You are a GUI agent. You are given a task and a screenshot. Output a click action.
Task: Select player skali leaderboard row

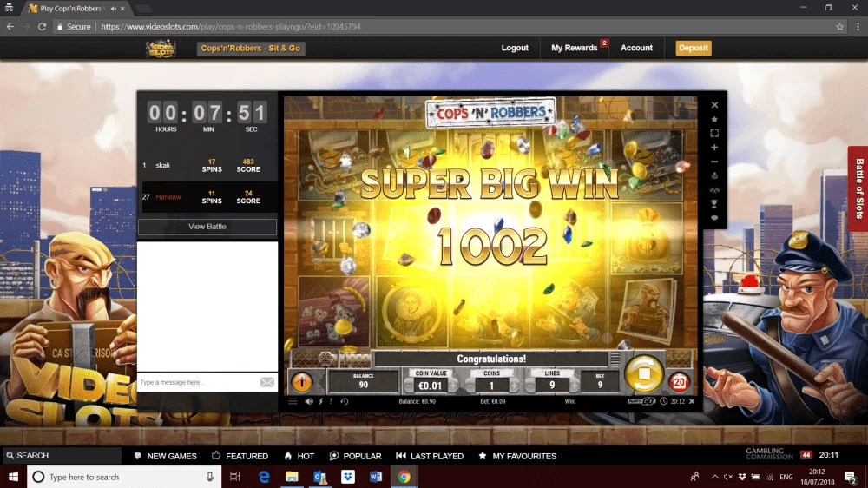click(x=208, y=166)
